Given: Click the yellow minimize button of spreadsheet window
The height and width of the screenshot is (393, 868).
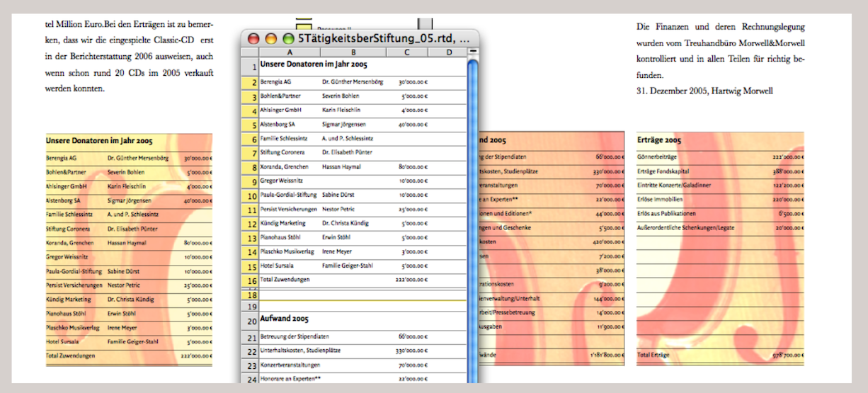Looking at the screenshot, I should 271,38.
